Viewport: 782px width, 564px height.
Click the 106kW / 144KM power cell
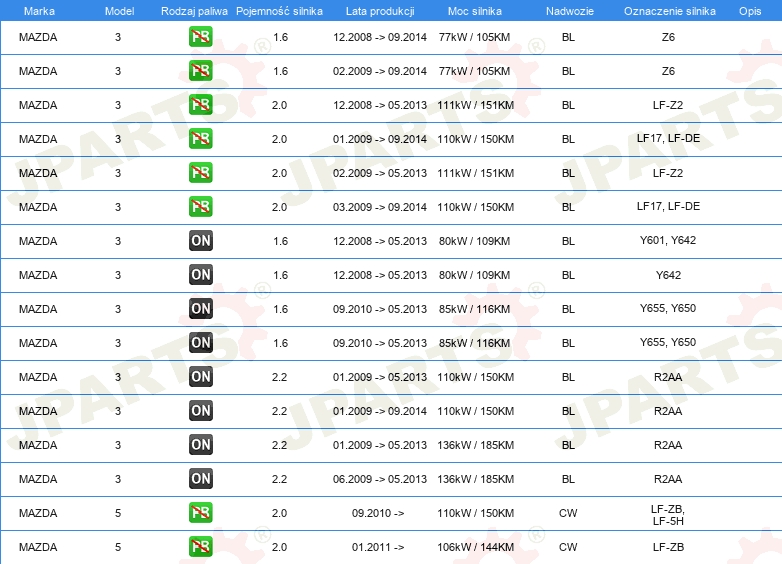coord(475,547)
